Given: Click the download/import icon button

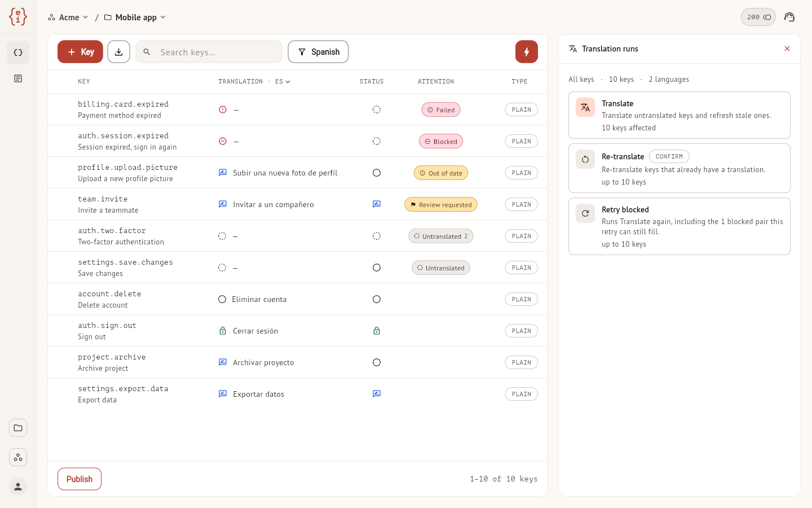Looking at the screenshot, I should [118, 52].
